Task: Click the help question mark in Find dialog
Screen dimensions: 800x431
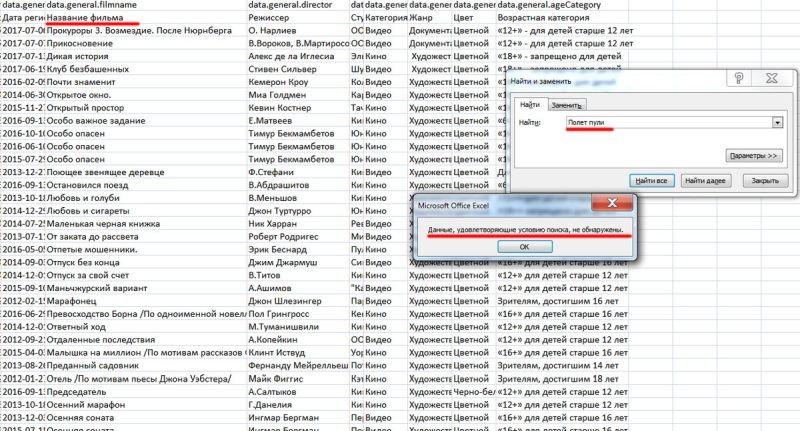Action: 739,80
